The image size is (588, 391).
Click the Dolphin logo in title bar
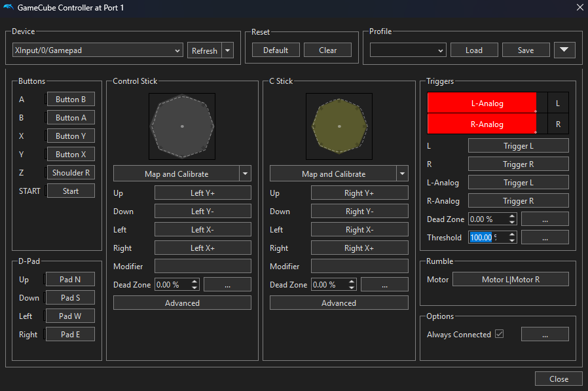(x=8, y=7)
